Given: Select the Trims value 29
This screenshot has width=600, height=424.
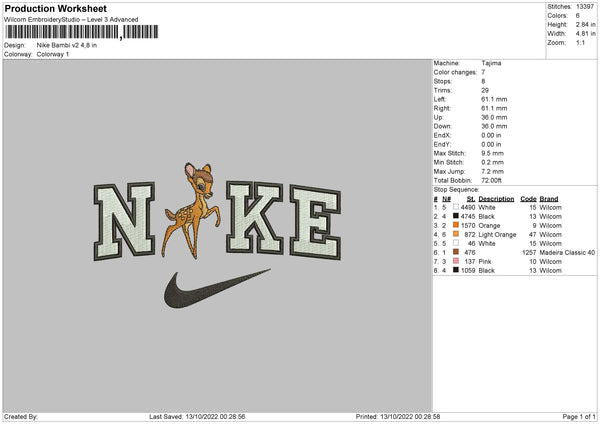Looking at the screenshot, I should [485, 90].
